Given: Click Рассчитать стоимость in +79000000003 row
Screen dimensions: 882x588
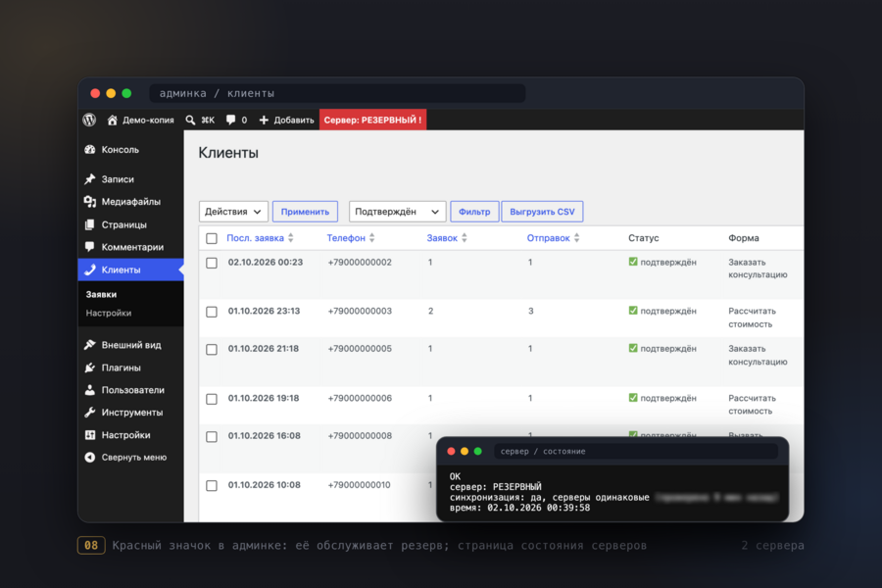Looking at the screenshot, I should tap(752, 318).
